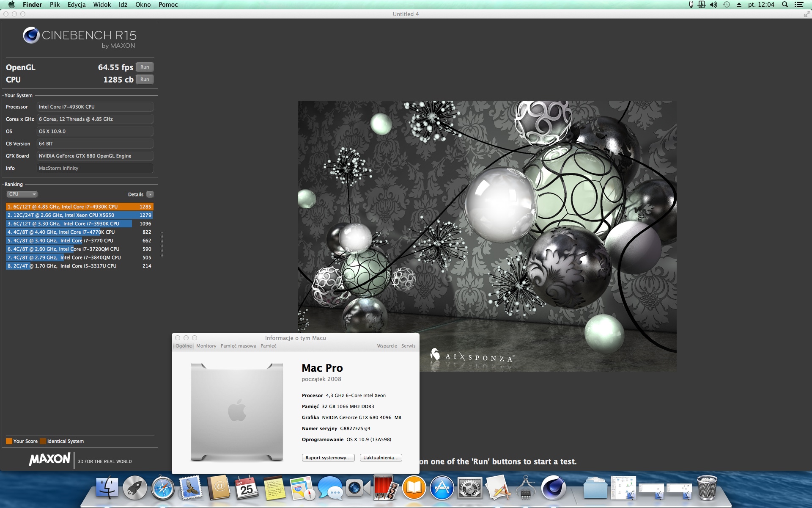812x508 pixels.
Task: Click the GFX Board field
Action: pos(95,156)
